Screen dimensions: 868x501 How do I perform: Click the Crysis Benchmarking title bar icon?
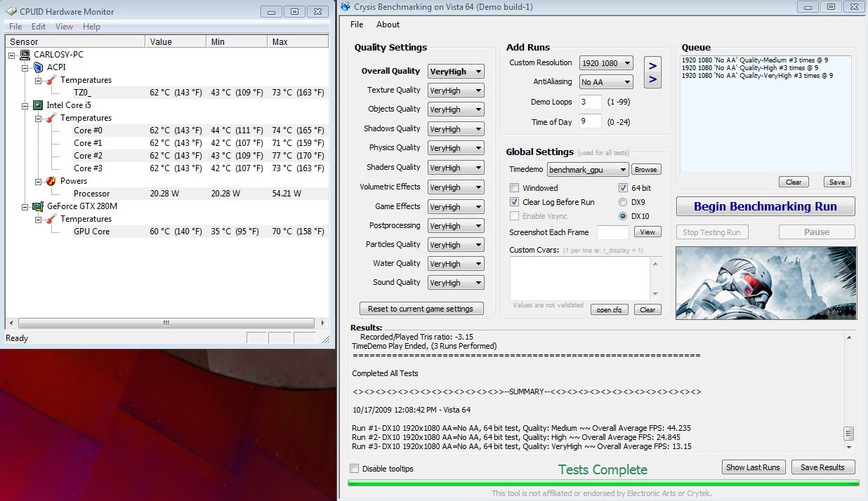346,6
